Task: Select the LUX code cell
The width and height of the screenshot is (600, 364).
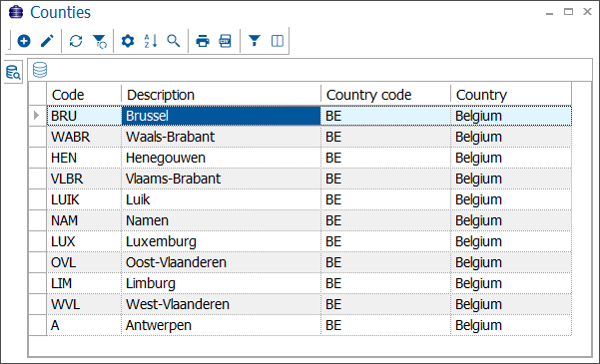Action: coord(84,241)
